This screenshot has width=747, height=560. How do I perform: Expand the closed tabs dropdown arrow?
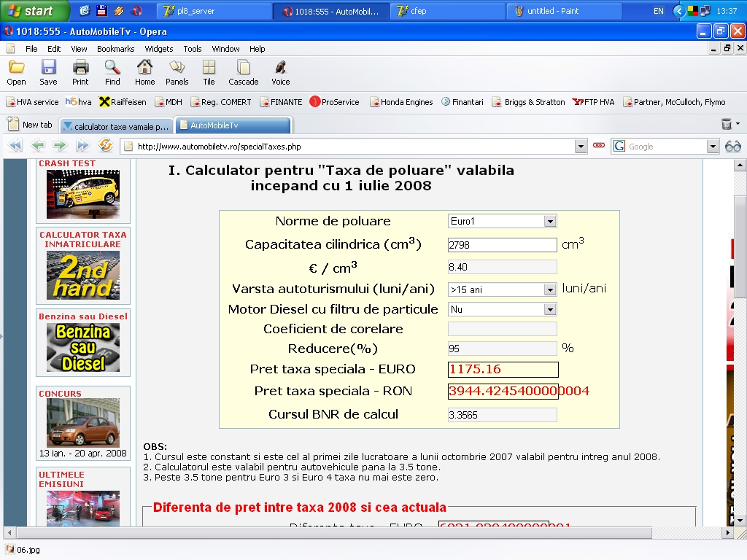[738, 124]
